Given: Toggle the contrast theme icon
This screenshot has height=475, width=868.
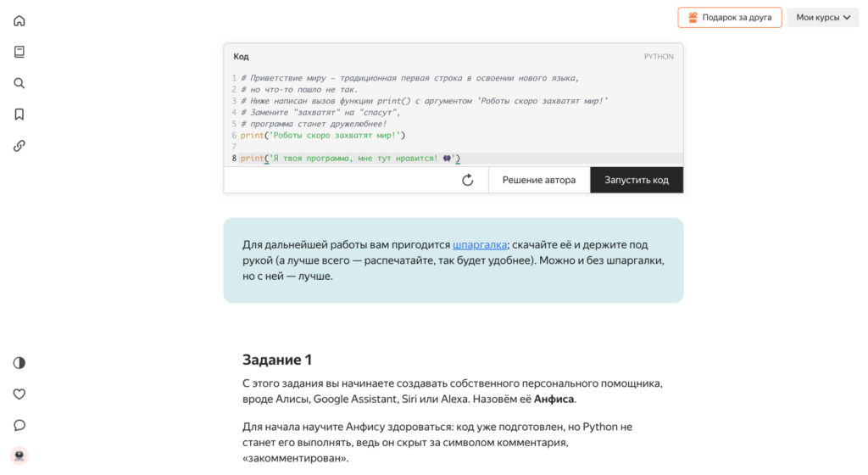Looking at the screenshot, I should pyautogui.click(x=19, y=363).
